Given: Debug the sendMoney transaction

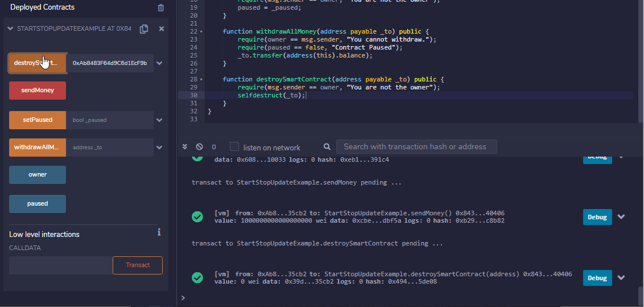Looking at the screenshot, I should (x=597, y=217).
